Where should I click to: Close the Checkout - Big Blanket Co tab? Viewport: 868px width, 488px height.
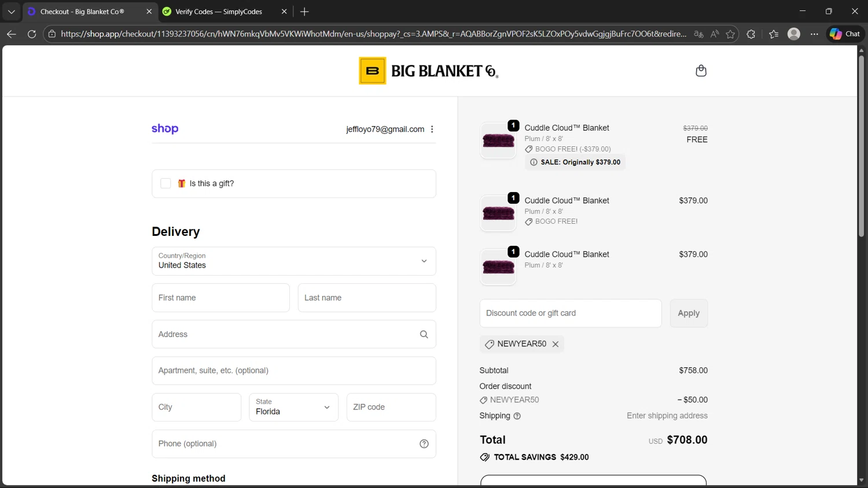tap(149, 12)
